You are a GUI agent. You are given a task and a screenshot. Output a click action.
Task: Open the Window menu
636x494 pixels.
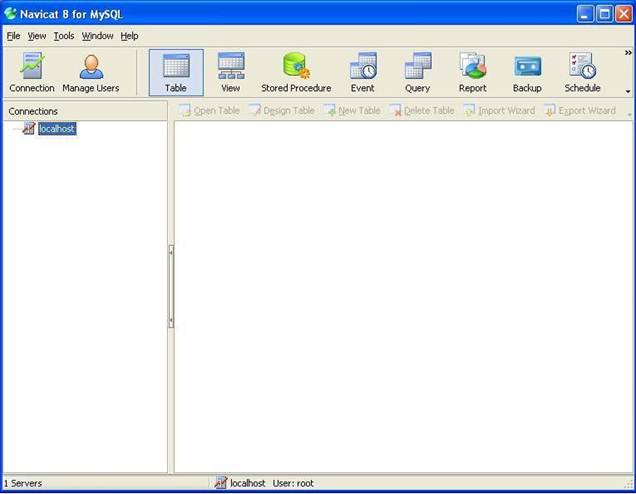pos(97,36)
